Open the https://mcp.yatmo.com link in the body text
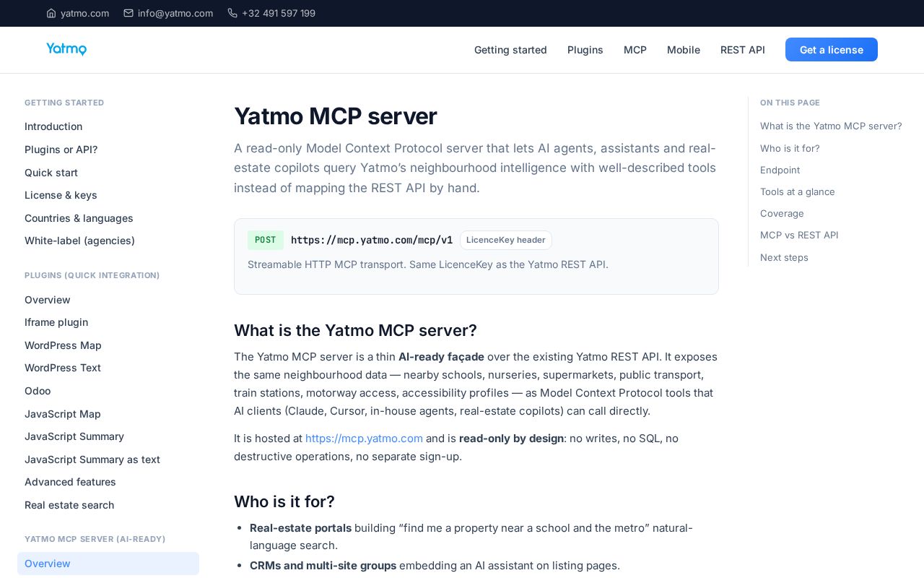The width and height of the screenshot is (924, 578). [364, 439]
